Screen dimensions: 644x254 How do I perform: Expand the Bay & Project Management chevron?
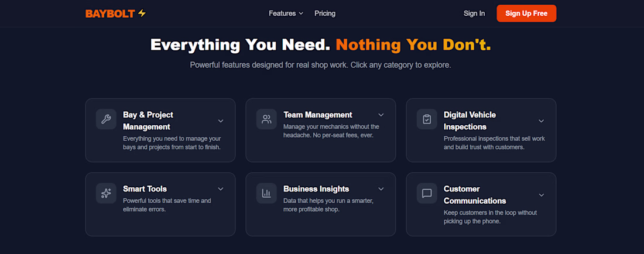[221, 121]
